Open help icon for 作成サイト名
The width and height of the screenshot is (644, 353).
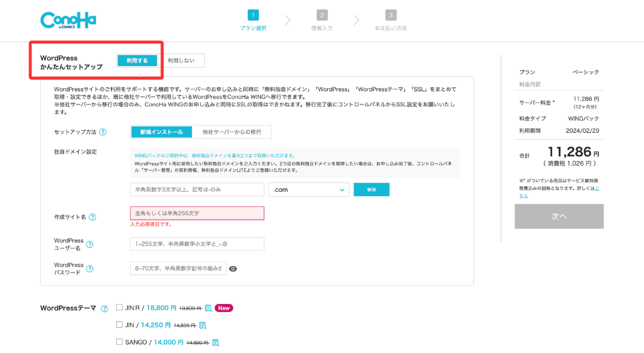(x=92, y=217)
